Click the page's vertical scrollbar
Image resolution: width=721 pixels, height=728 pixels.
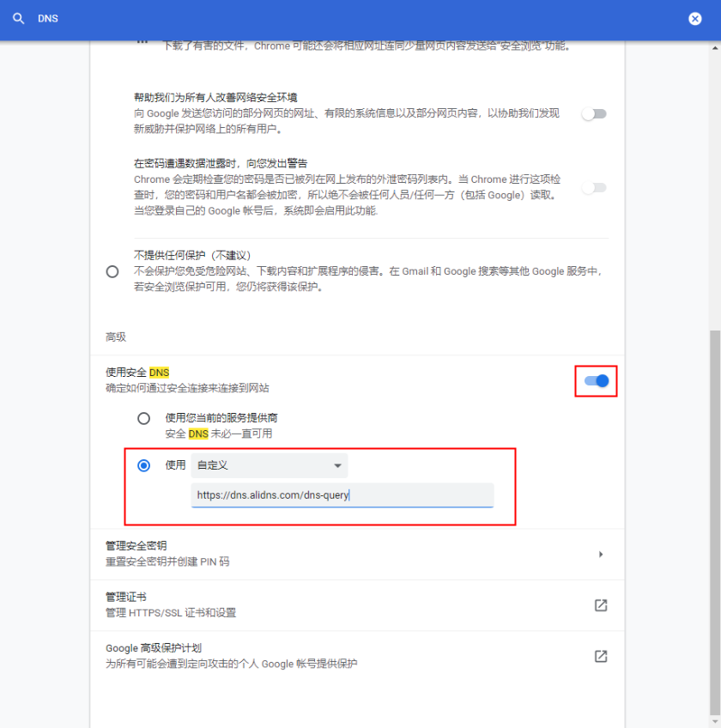(714, 515)
